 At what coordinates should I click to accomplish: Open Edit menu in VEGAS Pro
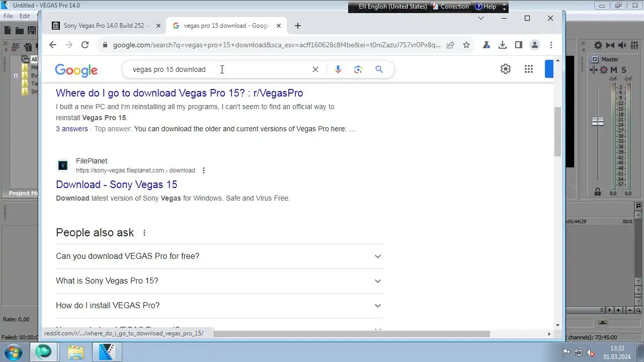[25, 16]
